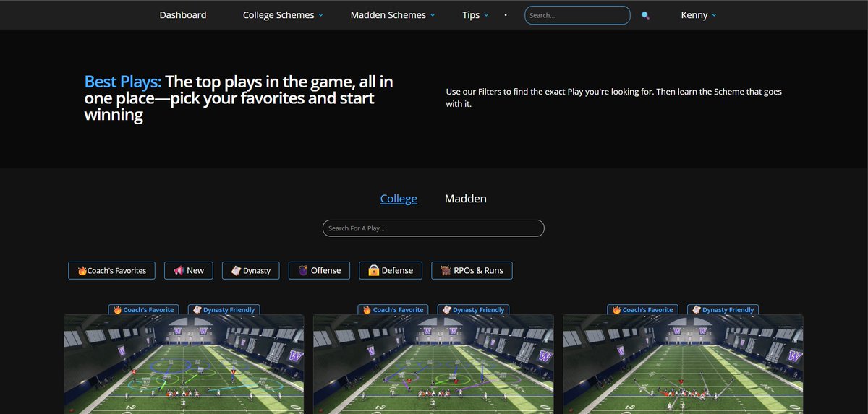Click the 'Best Plays:' heading text
The width and height of the screenshot is (868, 414).
[x=123, y=82]
